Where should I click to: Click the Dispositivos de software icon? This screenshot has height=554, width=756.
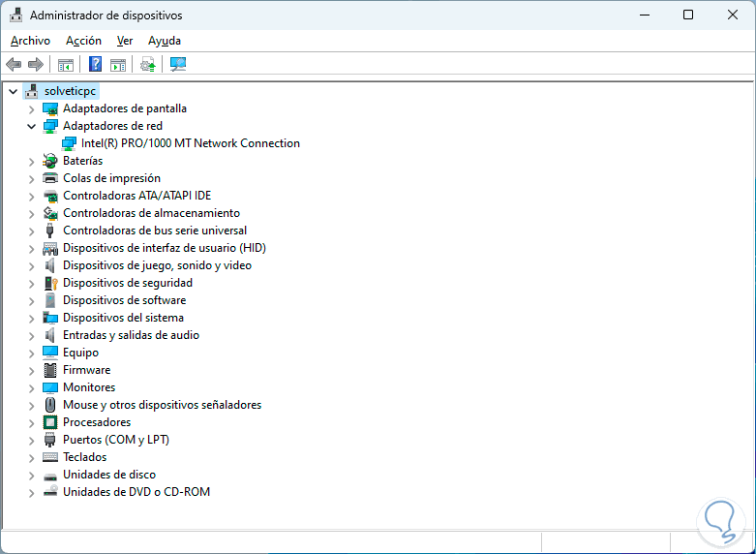point(50,300)
